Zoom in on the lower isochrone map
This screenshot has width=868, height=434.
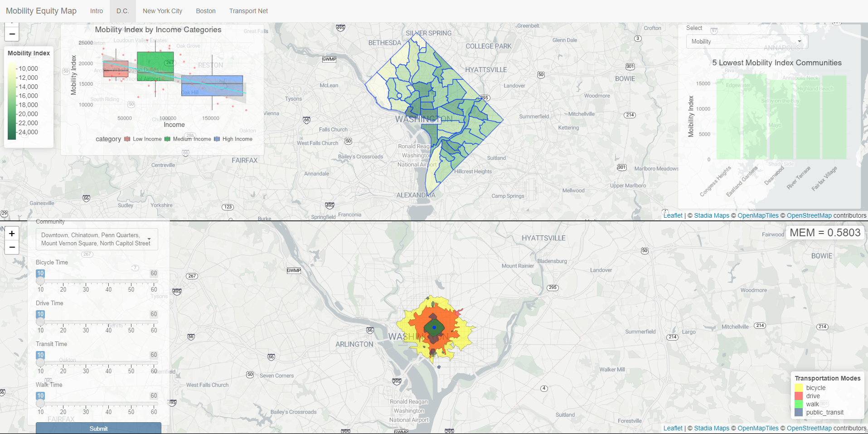12,234
